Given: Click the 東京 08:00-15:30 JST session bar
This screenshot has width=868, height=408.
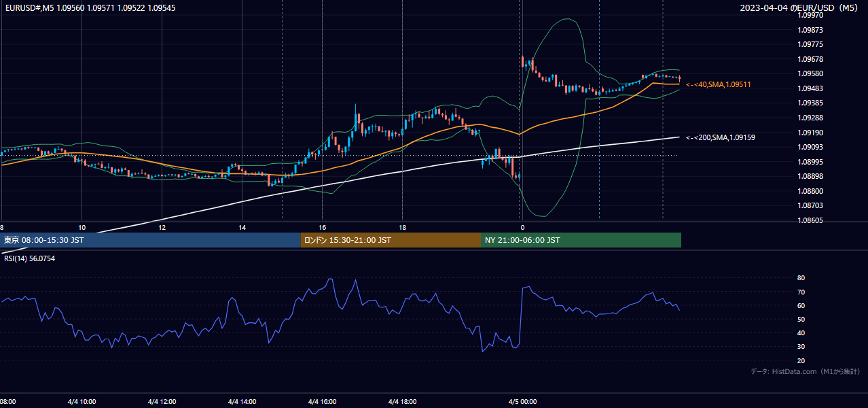Looking at the screenshot, I should pos(150,240).
